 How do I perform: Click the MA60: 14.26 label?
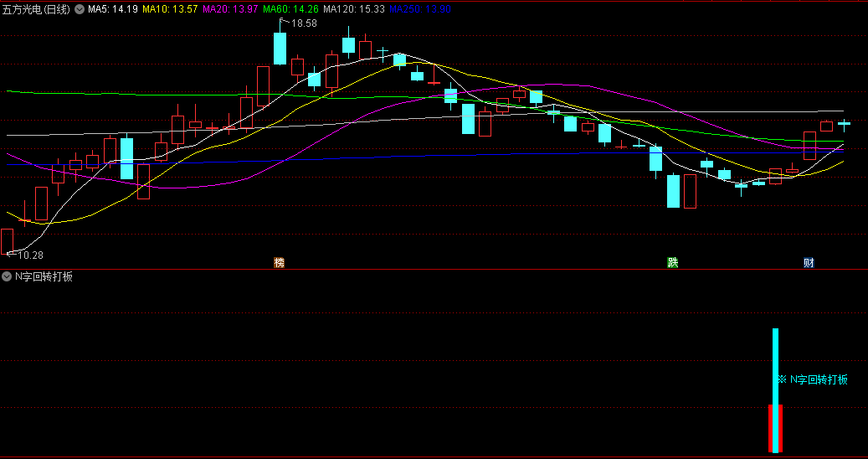tap(290, 9)
